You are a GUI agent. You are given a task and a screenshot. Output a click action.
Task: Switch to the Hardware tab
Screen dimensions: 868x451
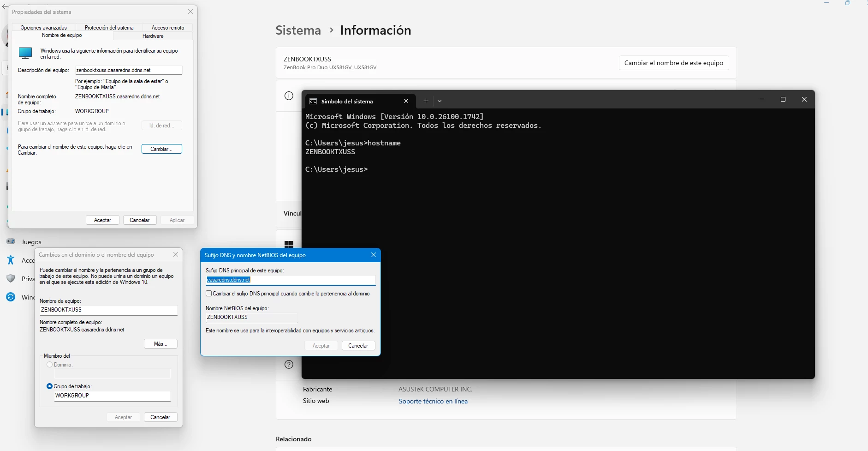coord(153,36)
